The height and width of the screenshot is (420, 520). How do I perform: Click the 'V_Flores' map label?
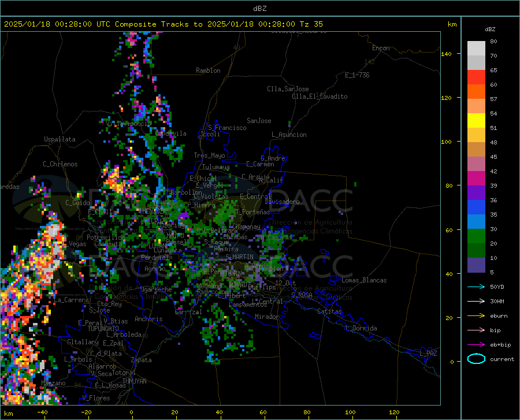click(x=96, y=398)
